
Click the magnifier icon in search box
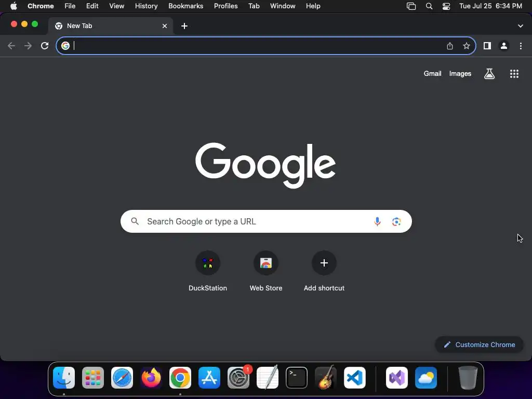(135, 221)
